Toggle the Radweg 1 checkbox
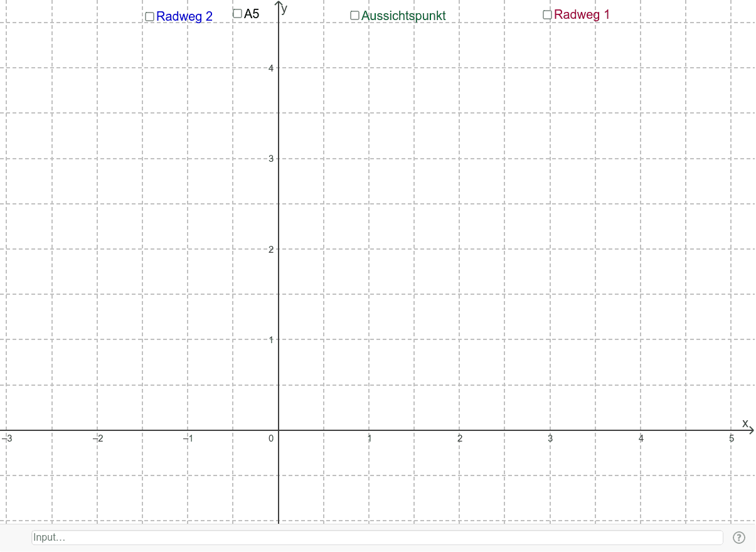This screenshot has height=552, width=756. 547,14
